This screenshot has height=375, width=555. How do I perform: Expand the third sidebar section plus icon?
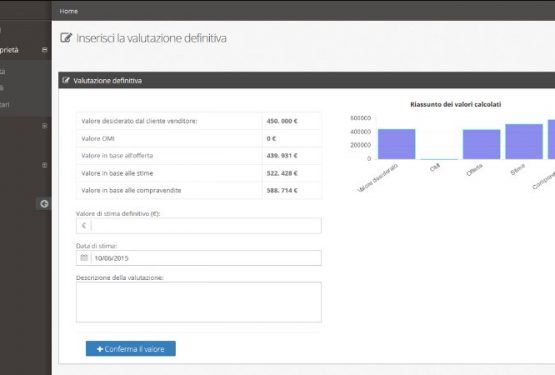45,165
